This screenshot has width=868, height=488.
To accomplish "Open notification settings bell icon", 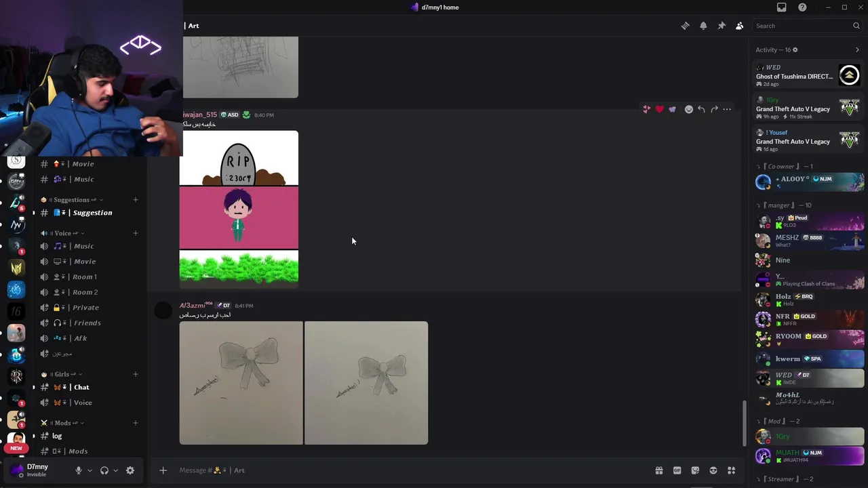I will click(703, 26).
